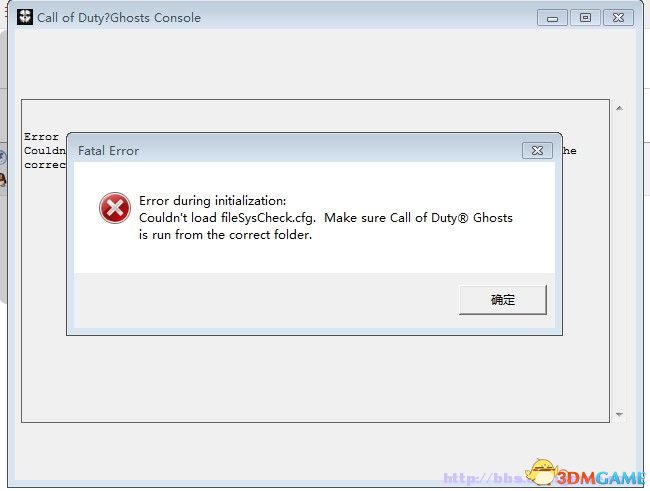Click the red error icon in dialog
Screen dimensions: 650x491
click(x=115, y=208)
